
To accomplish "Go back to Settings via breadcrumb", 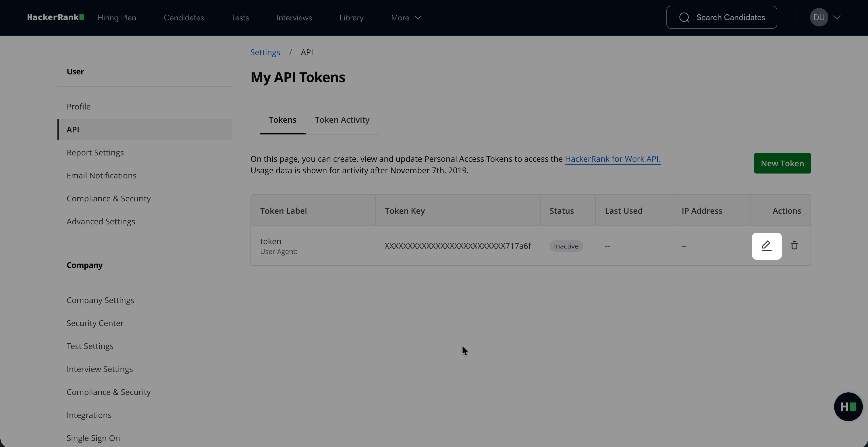I will (x=265, y=52).
